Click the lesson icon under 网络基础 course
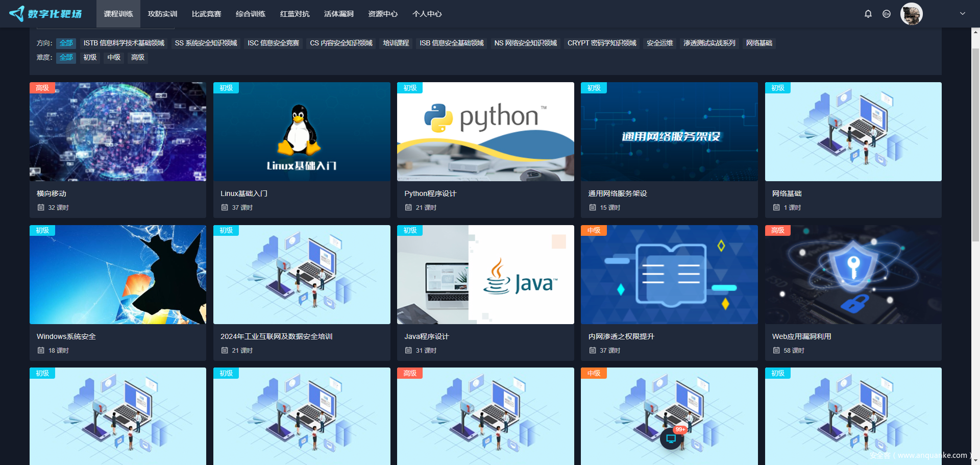The height and width of the screenshot is (465, 980). pyautogui.click(x=776, y=208)
